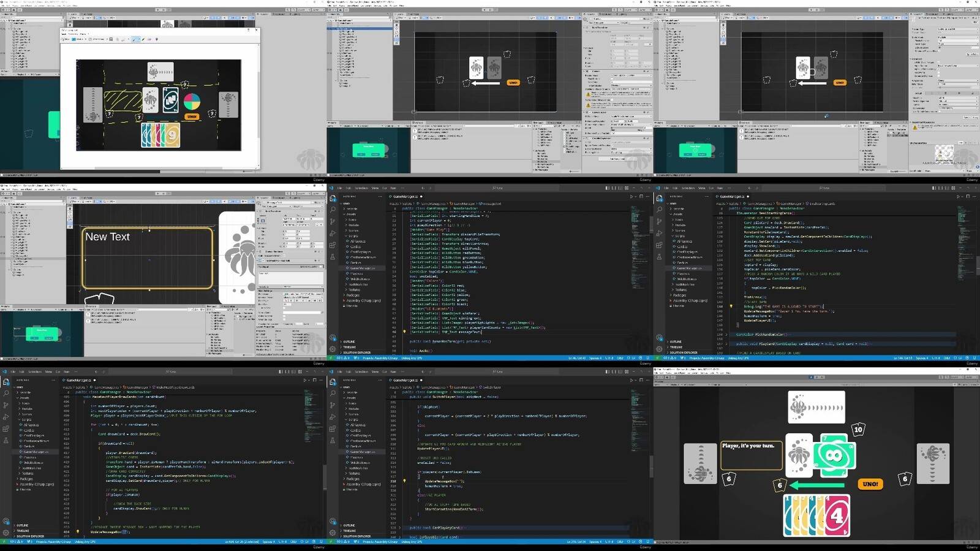The image size is (980, 551).
Task: Open the Manage gear in the SwitchPlayer code window
Action: [x=333, y=533]
